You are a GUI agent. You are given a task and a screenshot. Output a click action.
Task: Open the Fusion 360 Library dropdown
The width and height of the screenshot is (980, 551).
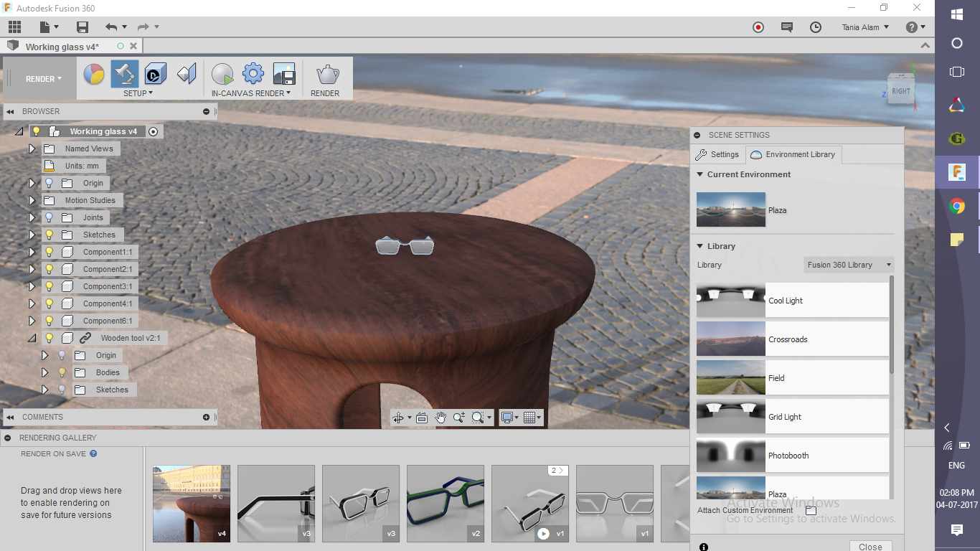[x=849, y=265]
